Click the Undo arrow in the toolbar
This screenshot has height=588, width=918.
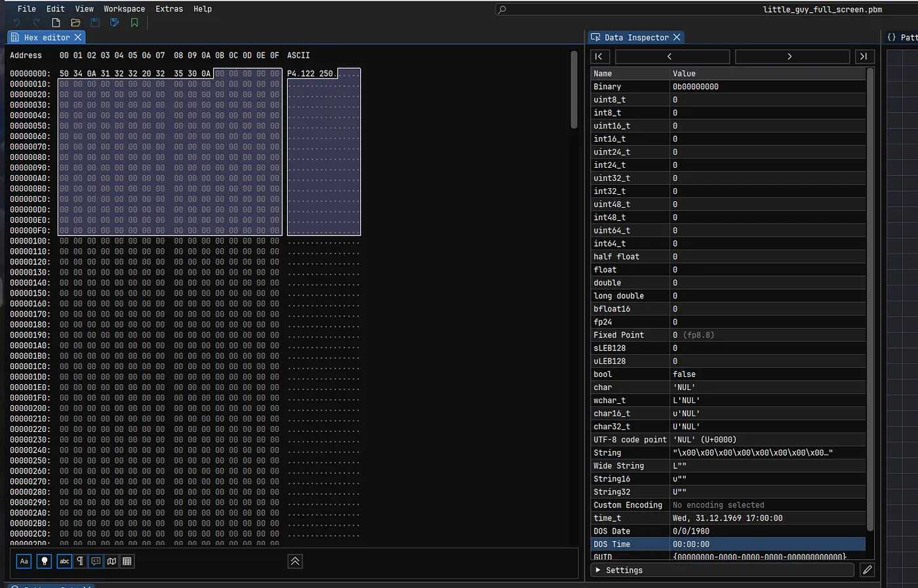[x=17, y=23]
